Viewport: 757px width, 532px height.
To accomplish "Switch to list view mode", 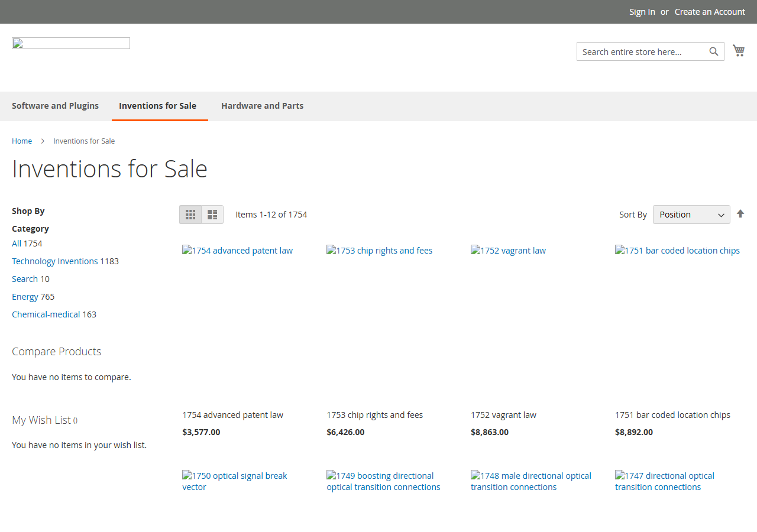I will click(212, 215).
